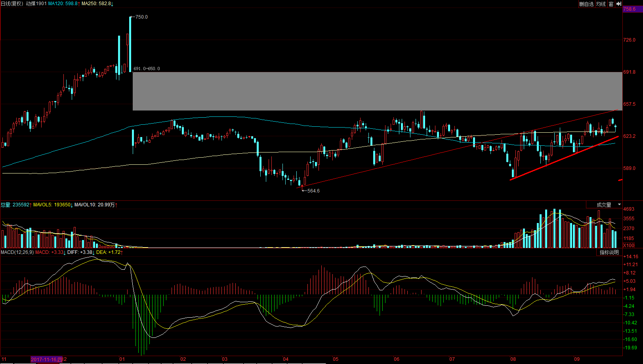The image size is (643, 364).
Task: Click the 589.0 price axis label
Action: 629,168
